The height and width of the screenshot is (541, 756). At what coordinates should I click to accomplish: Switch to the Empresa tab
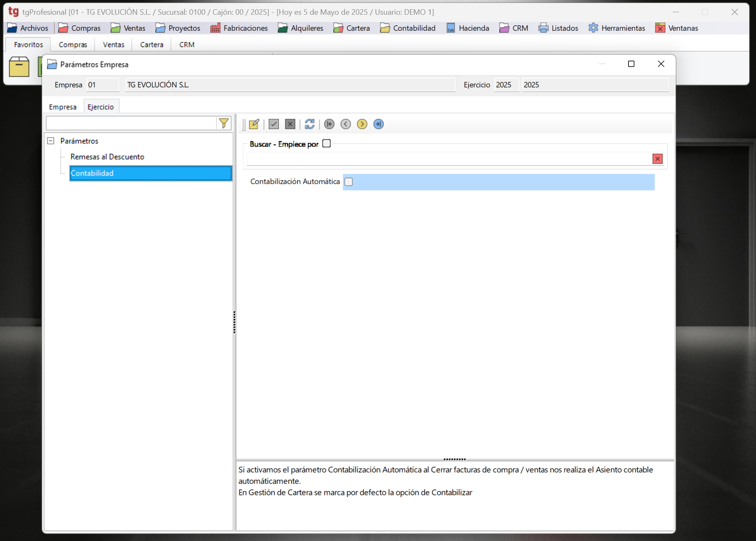pos(63,107)
